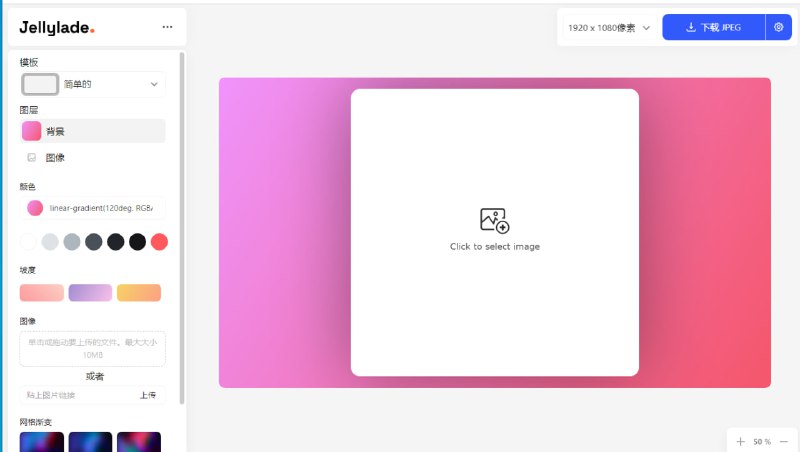
Task: Click the 上传 upload button
Action: (147, 395)
